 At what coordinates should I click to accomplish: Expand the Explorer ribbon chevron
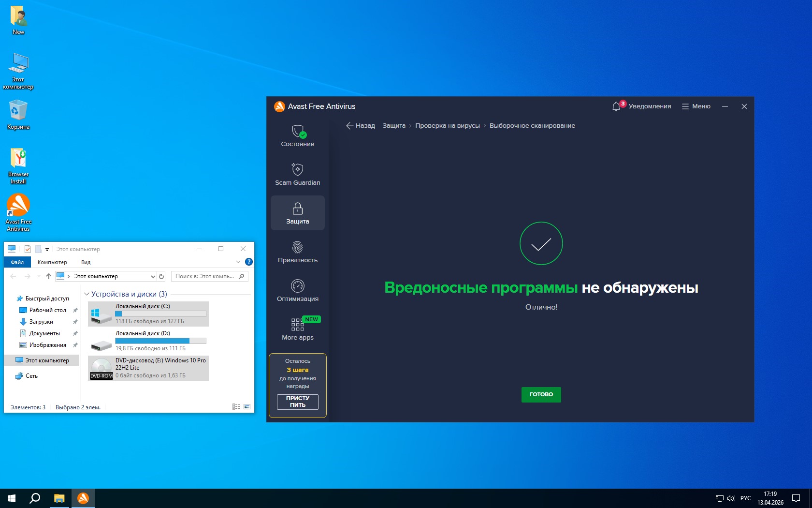tap(238, 262)
